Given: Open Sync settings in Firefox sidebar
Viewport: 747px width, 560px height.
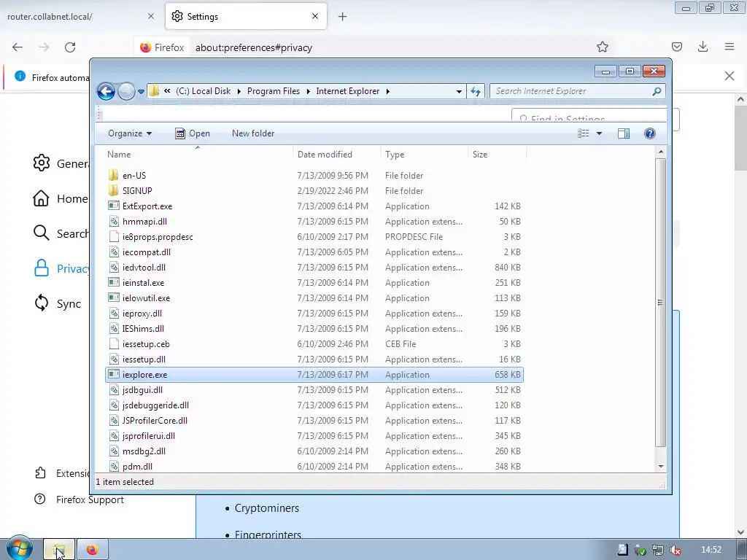Looking at the screenshot, I should tap(58, 303).
